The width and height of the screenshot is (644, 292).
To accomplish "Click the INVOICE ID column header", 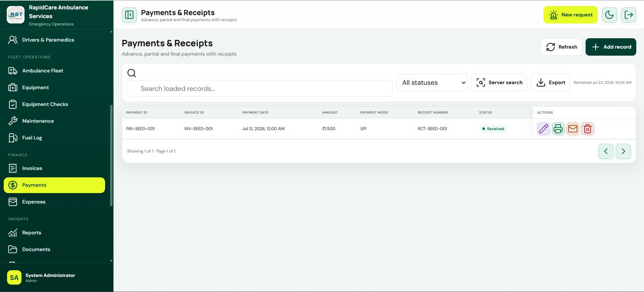I will click(194, 113).
